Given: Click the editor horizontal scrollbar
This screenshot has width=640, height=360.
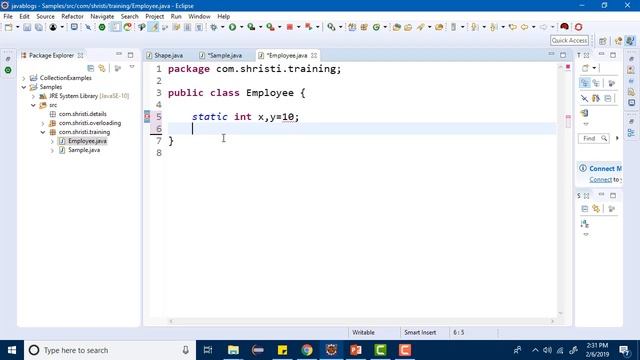Looking at the screenshot, I should [x=362, y=321].
